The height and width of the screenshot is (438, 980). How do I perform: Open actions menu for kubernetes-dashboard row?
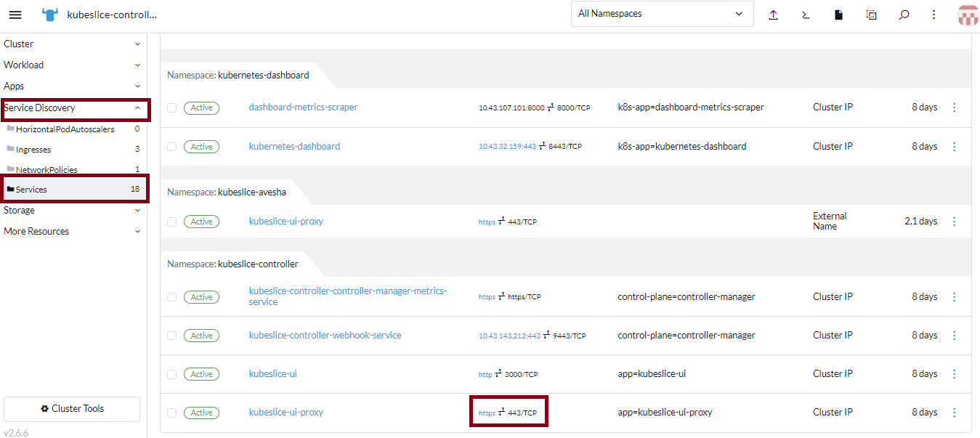[x=954, y=147]
